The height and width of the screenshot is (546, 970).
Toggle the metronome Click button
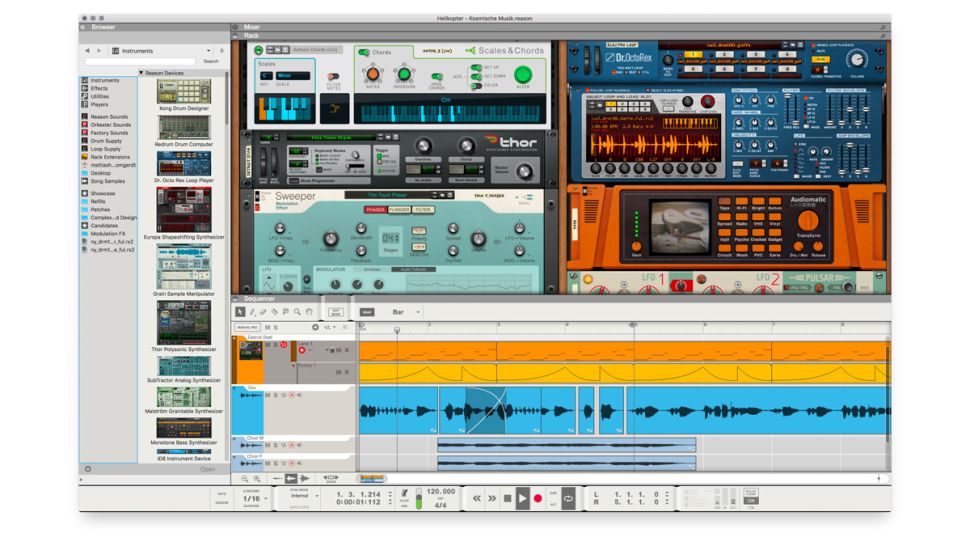405,495
